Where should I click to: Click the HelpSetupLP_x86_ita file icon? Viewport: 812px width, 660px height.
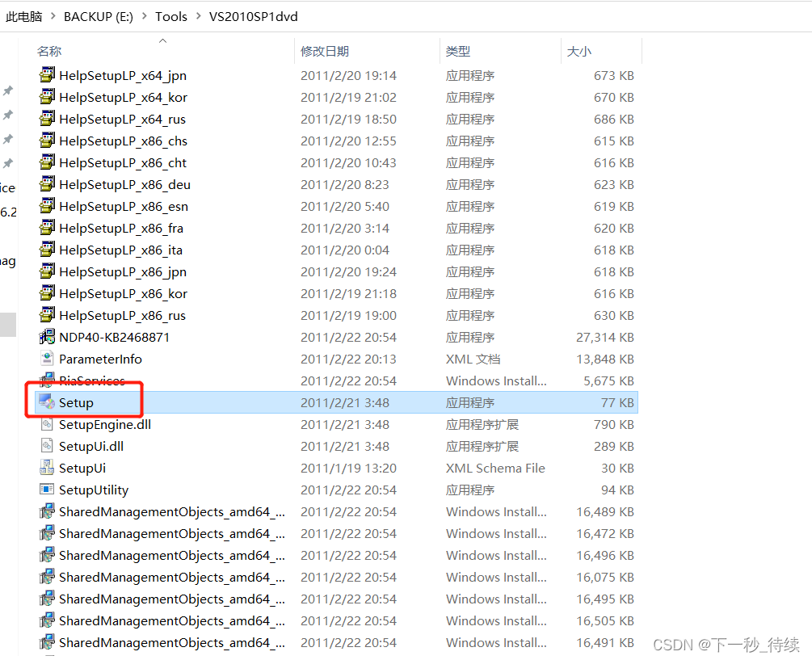pos(47,249)
